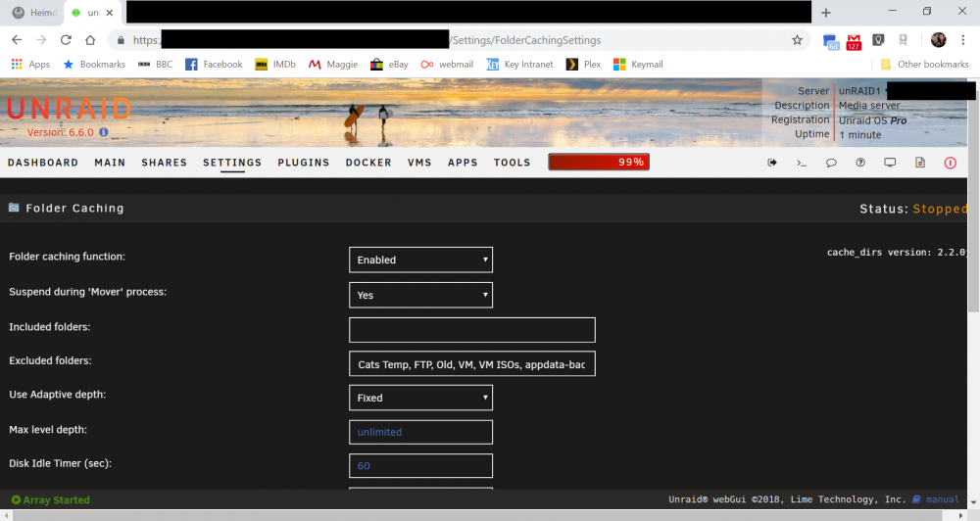
Task: Click the Folder Caching section icon
Action: [14, 208]
